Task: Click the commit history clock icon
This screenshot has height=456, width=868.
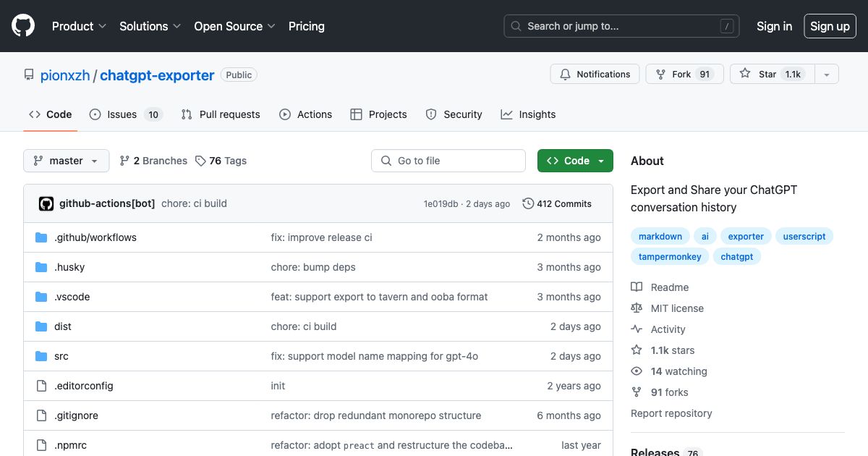Action: click(528, 203)
